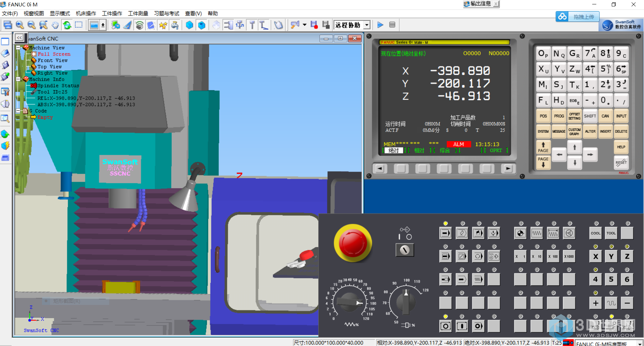
Task: Click the PROG key on keypad
Action: click(x=559, y=116)
